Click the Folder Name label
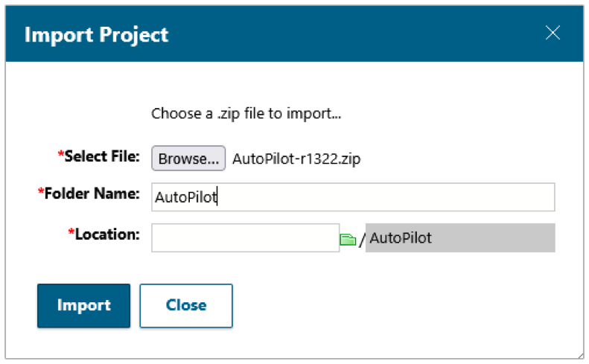Image resolution: width=589 pixels, height=364 pixels. click(x=92, y=194)
